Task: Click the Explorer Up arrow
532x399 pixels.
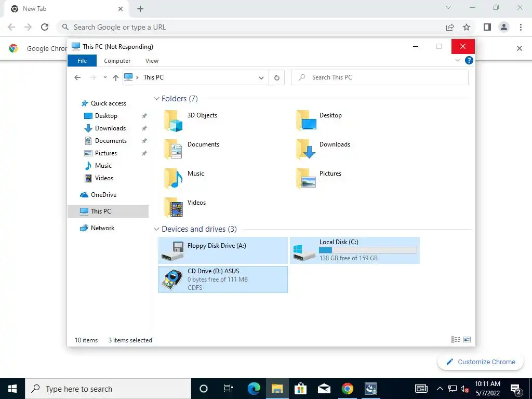Action: point(116,78)
